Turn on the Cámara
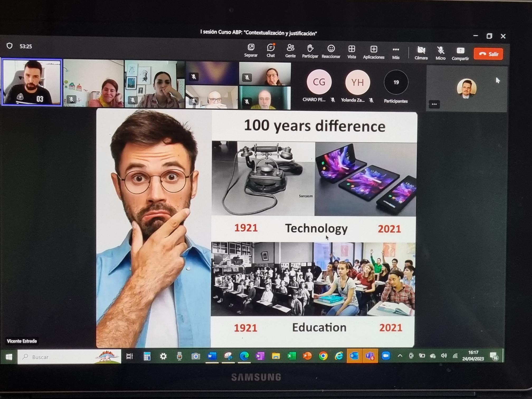 click(421, 53)
